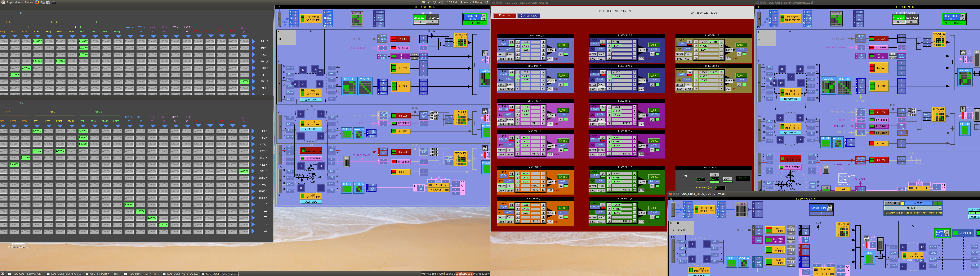
Task: Open the Bluetooth indicator in the top panel
Action: tap(429, 2)
